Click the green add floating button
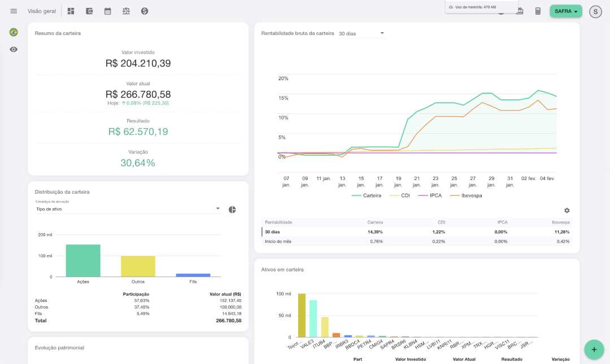This screenshot has width=610, height=364. (x=594, y=349)
